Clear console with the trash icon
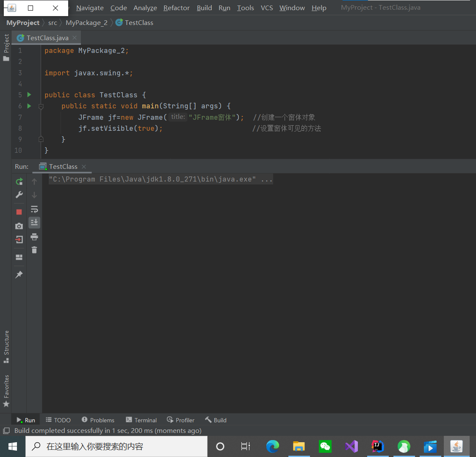Viewport: 476px width, 457px height. pyautogui.click(x=34, y=250)
